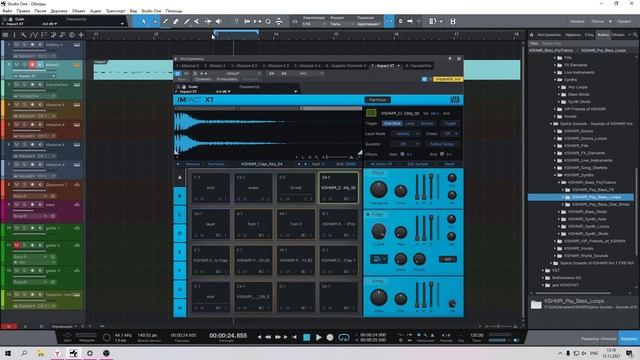Pin the instrument editor window

tap(450, 59)
